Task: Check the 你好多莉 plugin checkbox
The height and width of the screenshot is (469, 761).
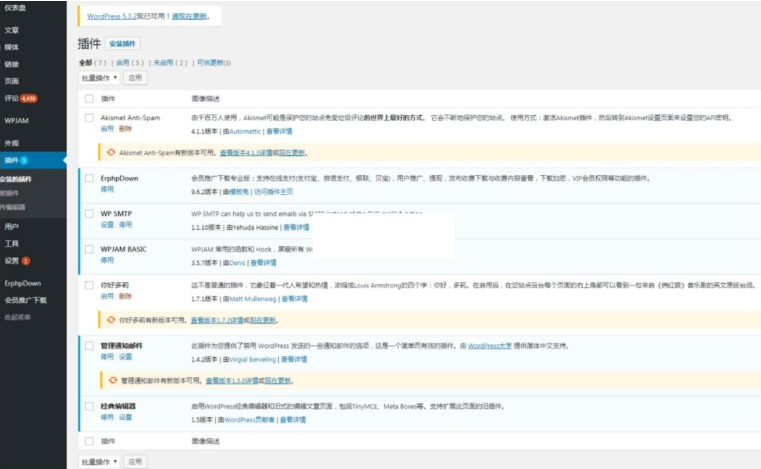Action: (89, 285)
